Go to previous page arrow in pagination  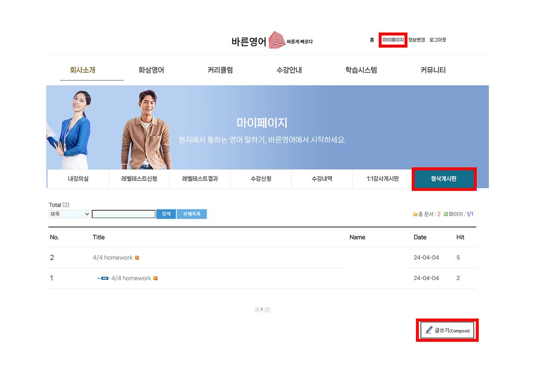[257, 310]
